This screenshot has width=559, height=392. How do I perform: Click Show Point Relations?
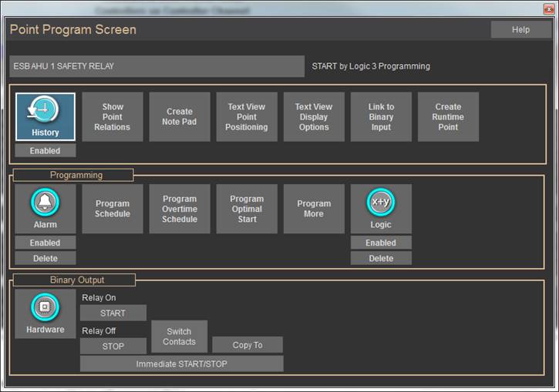[x=113, y=117]
